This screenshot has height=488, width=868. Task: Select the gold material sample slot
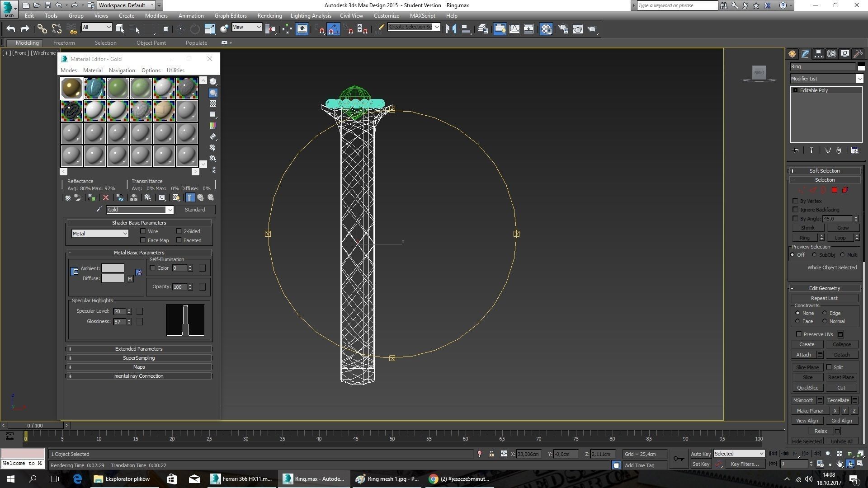click(72, 88)
